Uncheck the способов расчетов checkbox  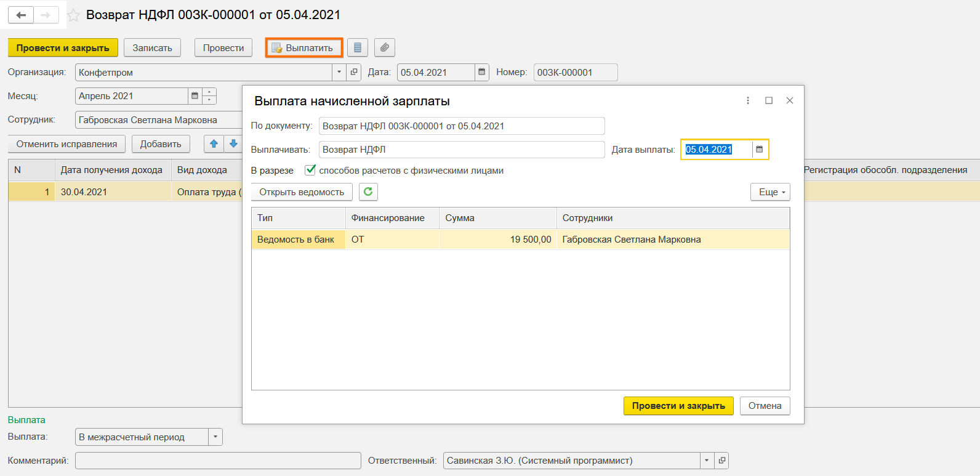(x=310, y=170)
